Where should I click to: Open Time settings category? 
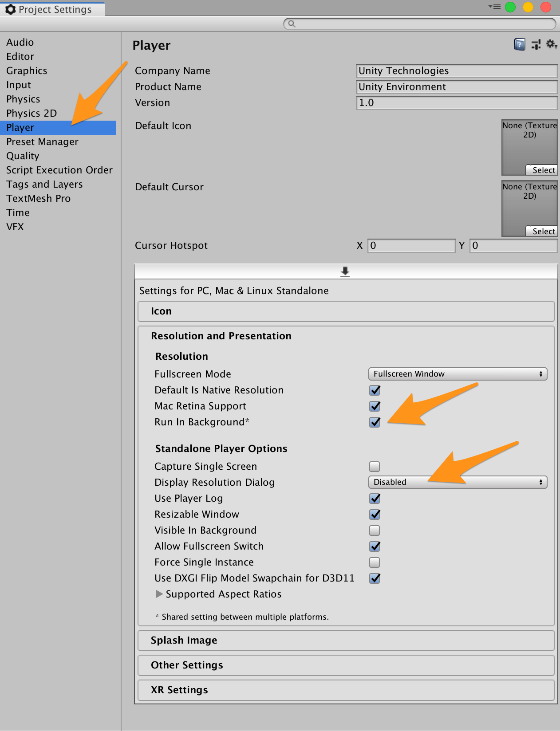(x=58, y=213)
